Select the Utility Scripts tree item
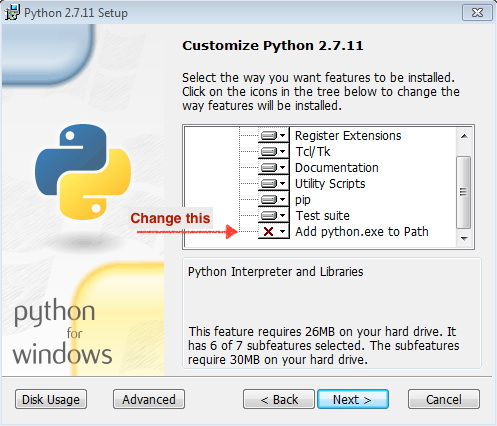 click(x=330, y=184)
